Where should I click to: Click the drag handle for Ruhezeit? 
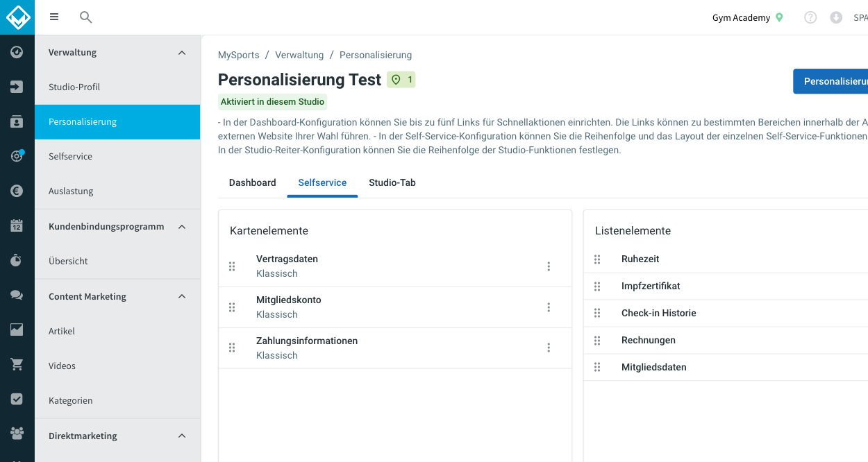coord(597,259)
